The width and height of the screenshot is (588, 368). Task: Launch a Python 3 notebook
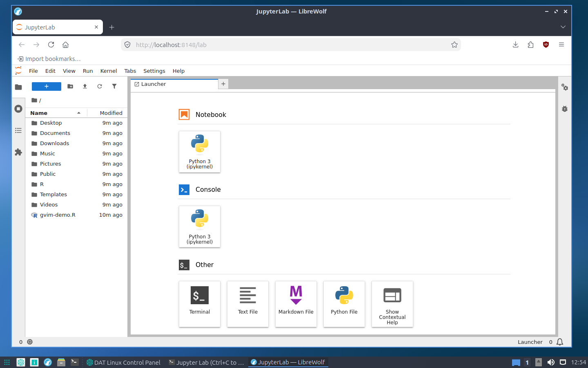[200, 152]
